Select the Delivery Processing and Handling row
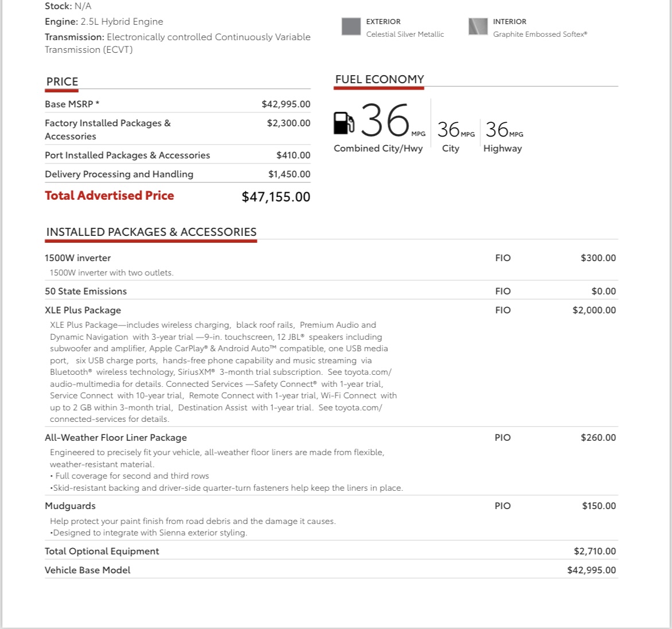Screen dimensions: 672x629 pos(177,174)
